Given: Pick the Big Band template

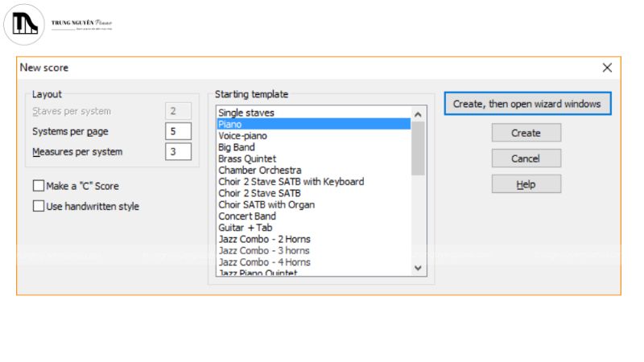Looking at the screenshot, I should coord(237,147).
